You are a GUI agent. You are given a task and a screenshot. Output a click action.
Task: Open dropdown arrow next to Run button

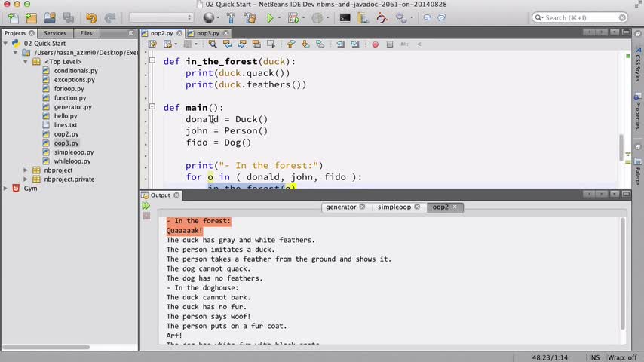coord(279,17)
